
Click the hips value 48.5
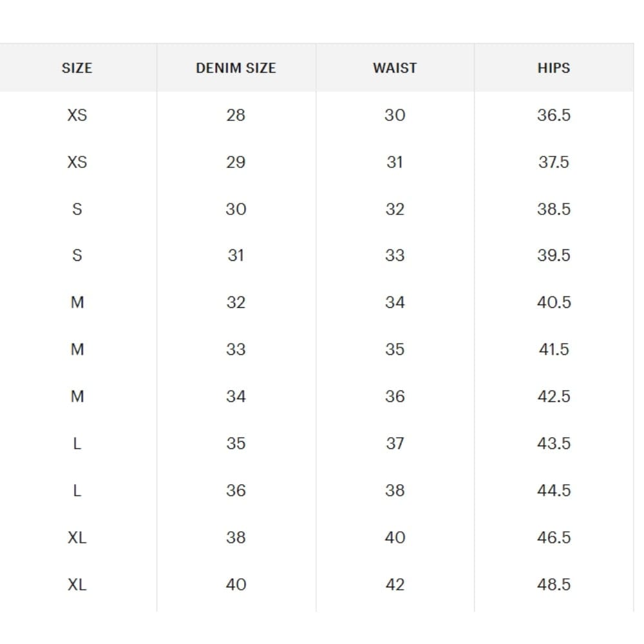click(x=554, y=585)
